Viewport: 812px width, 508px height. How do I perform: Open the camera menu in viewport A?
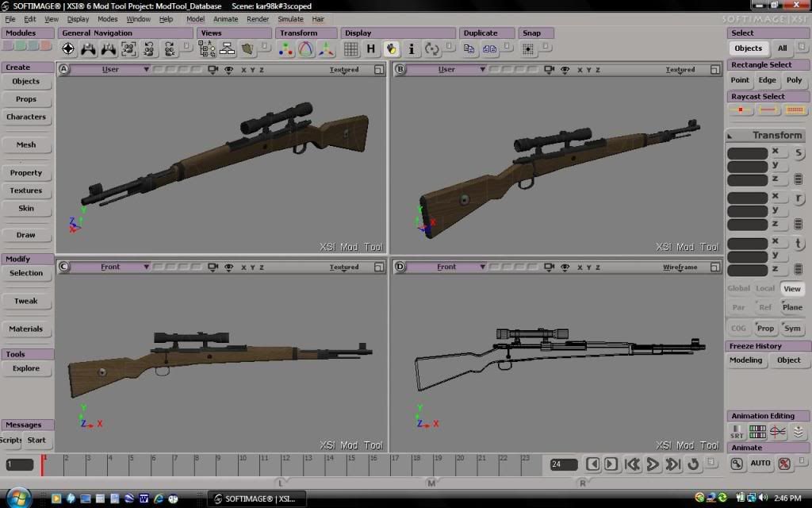pos(213,70)
